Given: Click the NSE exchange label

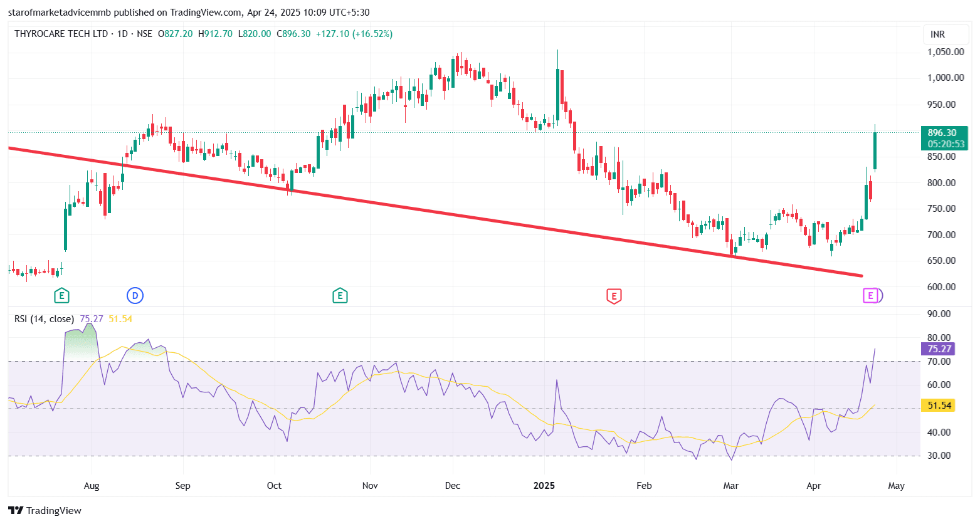Looking at the screenshot, I should coord(144,34).
